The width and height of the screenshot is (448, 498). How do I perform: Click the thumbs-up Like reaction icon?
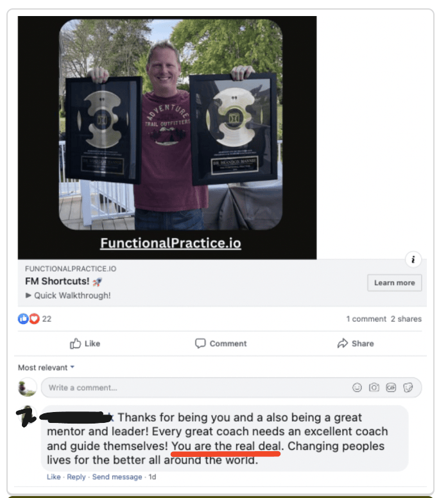tap(23, 318)
